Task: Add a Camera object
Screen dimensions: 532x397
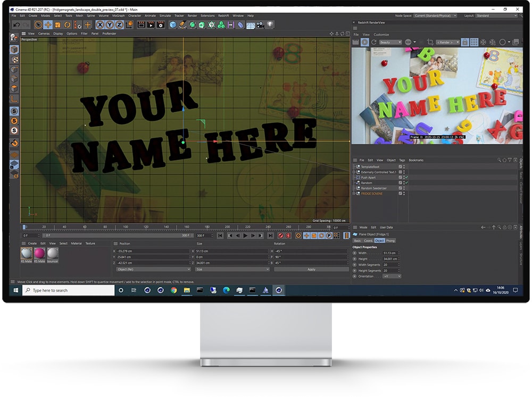Action: (x=260, y=25)
